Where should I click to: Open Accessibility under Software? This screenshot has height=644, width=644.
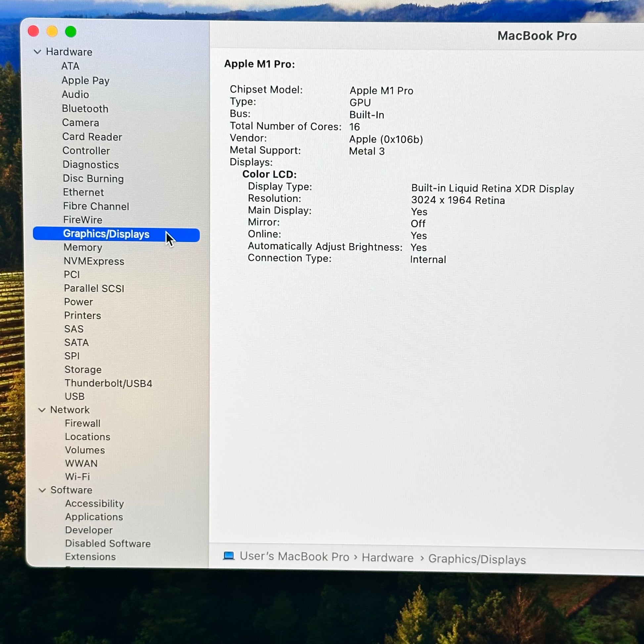[x=95, y=503]
